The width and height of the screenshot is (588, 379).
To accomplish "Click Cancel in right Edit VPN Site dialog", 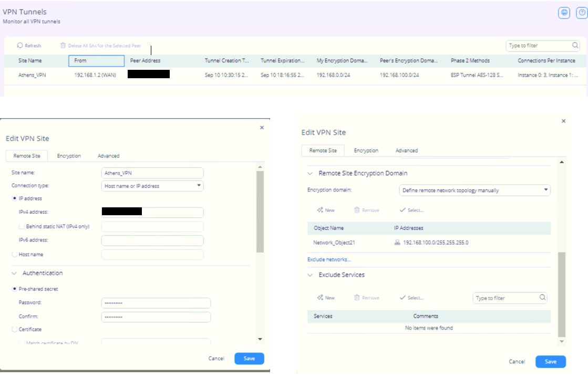I will pyautogui.click(x=517, y=361).
